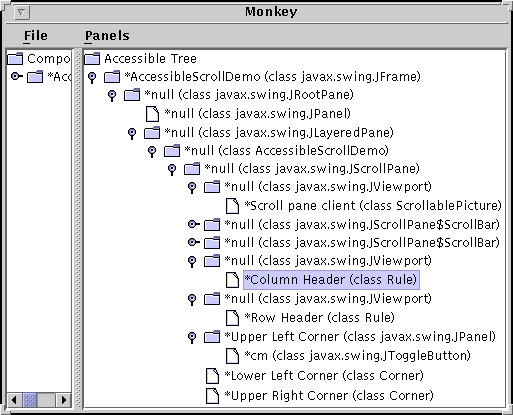Select *null (class javax.swing.JScrollPane) row
513x415 pixels.
[x=312, y=169]
